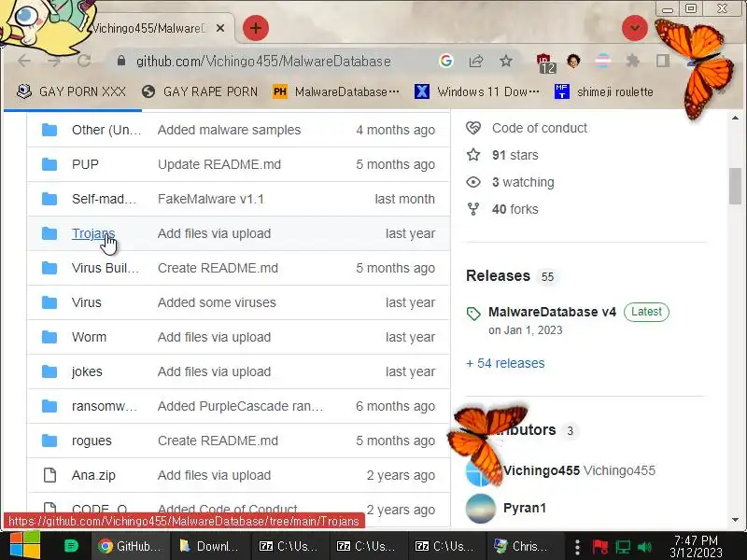Image resolution: width=747 pixels, height=560 pixels.
Task: Open the Other (Un… folder
Action: [x=106, y=130]
